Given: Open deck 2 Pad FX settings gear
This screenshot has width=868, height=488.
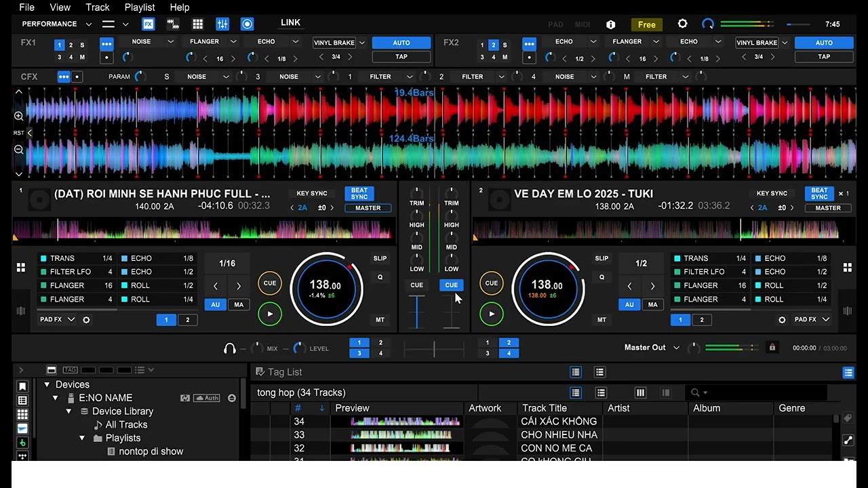Looking at the screenshot, I should (782, 319).
